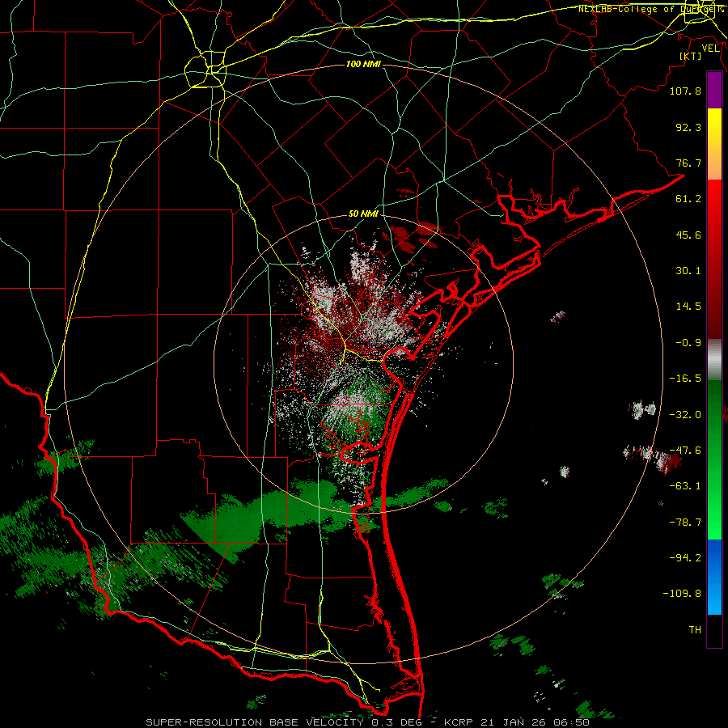Click the -16.5 legend value
This screenshot has width=728, height=728.
click(x=685, y=379)
